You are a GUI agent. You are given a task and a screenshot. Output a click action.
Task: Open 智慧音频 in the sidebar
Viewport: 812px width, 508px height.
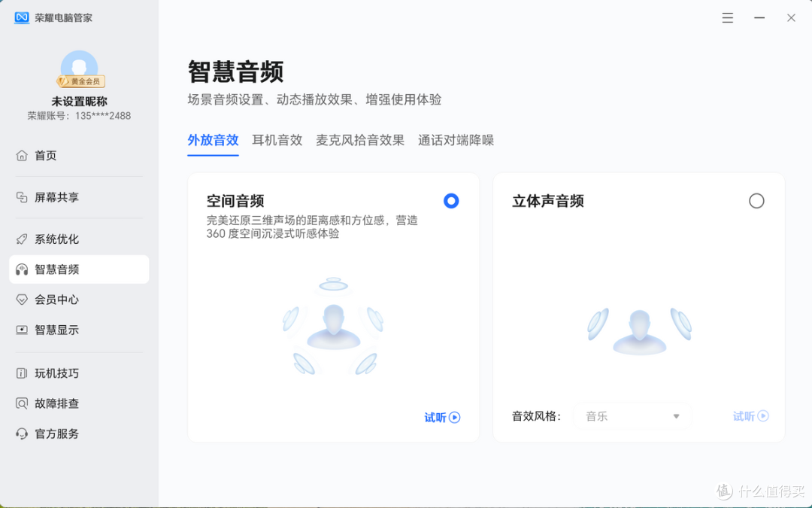pos(79,269)
